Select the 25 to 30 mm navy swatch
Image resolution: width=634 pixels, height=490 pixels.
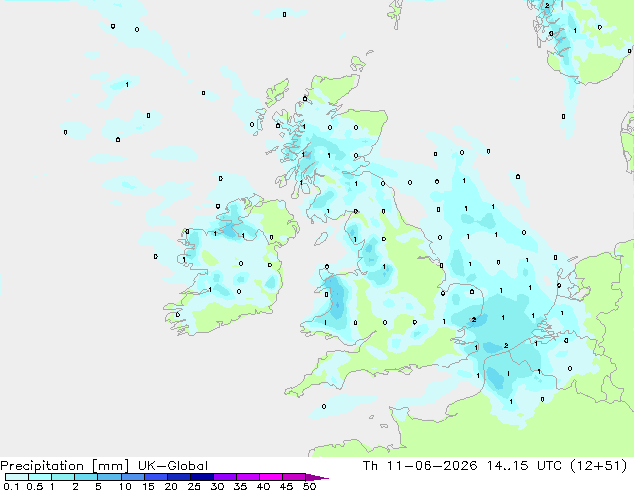(202, 477)
